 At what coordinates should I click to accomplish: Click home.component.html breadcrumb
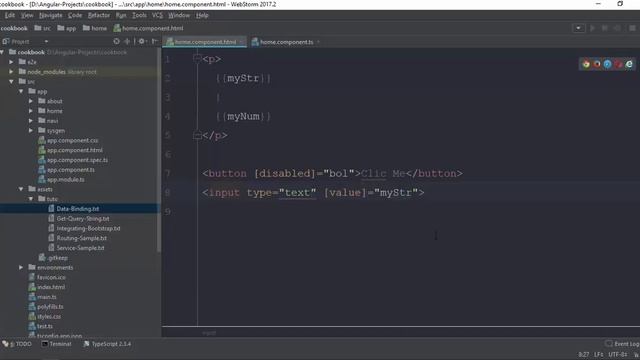pyautogui.click(x=149, y=28)
